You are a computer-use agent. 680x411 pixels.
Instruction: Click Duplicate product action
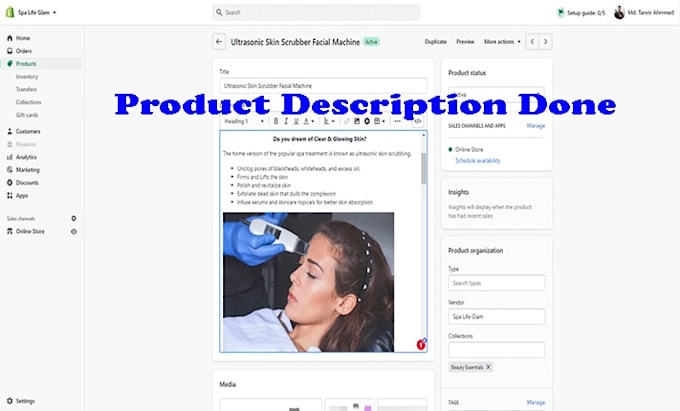[x=435, y=42]
